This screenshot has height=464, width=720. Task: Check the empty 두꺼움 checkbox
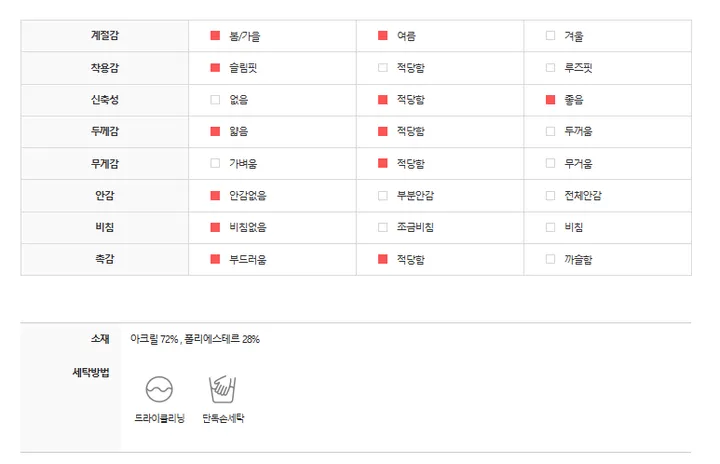click(x=550, y=131)
